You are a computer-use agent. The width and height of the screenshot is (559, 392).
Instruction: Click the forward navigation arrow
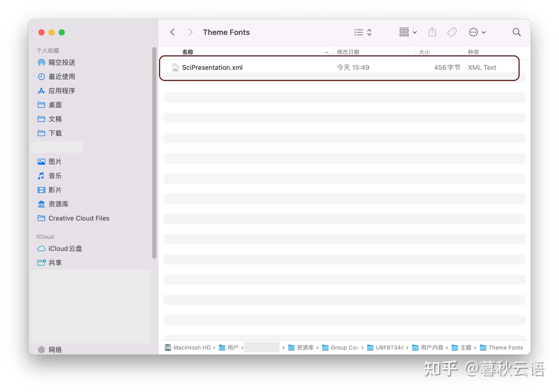(190, 32)
